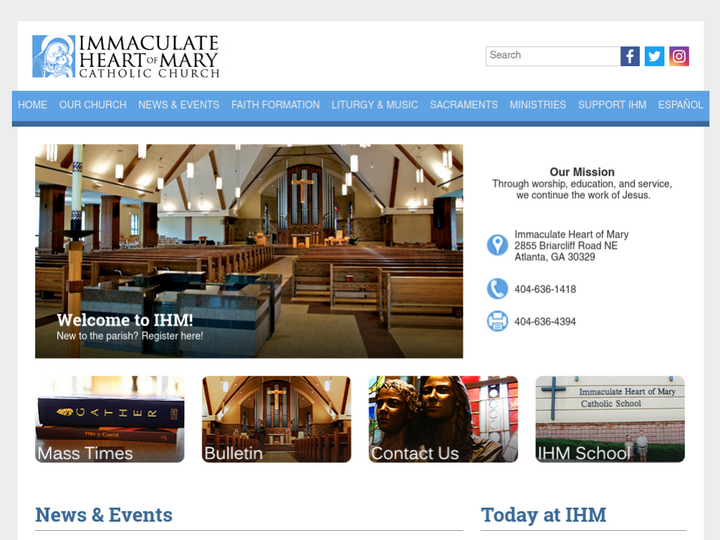Open the Bulletin tile
This screenshot has width=720, height=540.
tap(276, 419)
